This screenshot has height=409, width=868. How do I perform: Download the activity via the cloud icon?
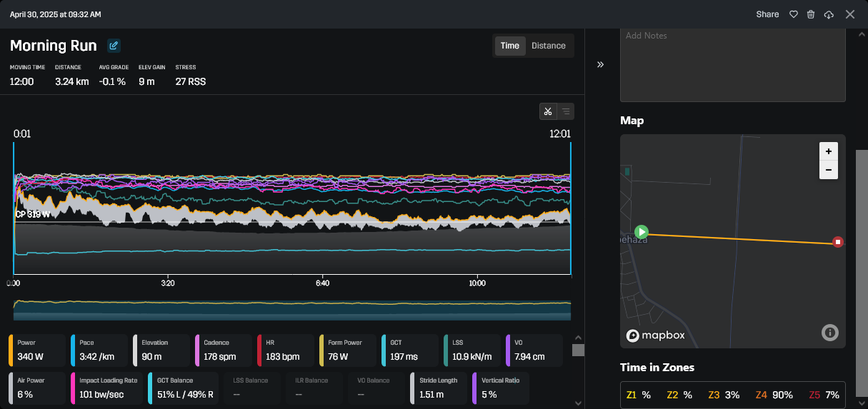click(829, 14)
